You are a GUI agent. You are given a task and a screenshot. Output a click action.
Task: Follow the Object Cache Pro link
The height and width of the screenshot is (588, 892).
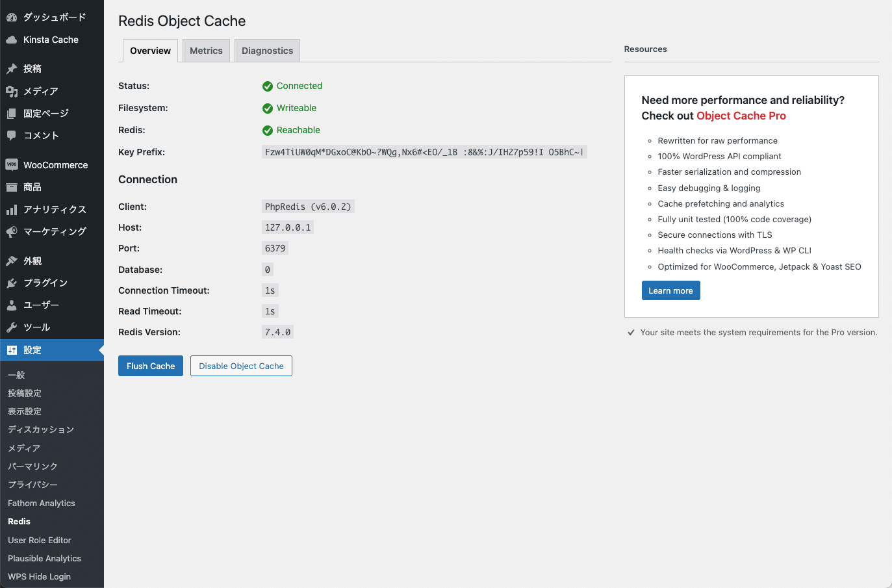tap(741, 116)
